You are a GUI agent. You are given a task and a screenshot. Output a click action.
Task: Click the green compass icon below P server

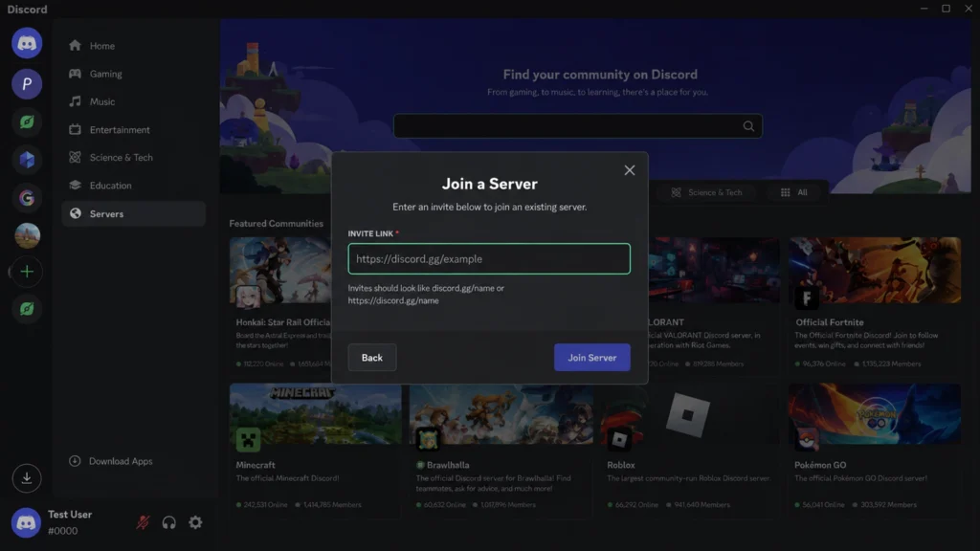[26, 121]
